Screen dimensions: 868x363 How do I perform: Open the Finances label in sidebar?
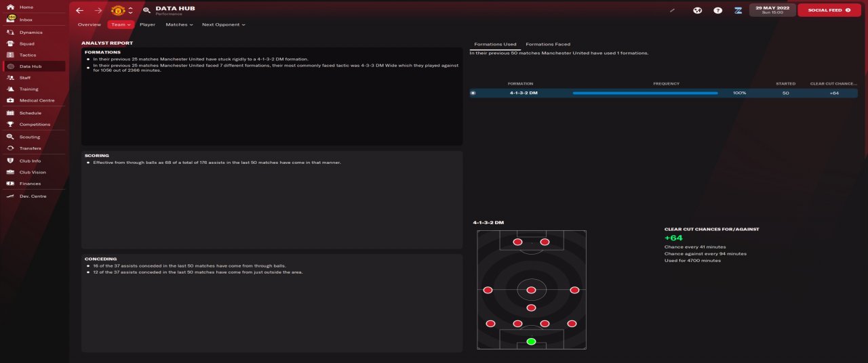point(30,184)
